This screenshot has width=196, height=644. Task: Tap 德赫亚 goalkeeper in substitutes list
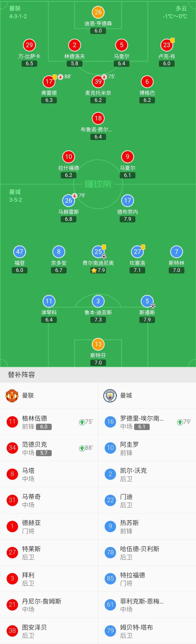coord(49,527)
